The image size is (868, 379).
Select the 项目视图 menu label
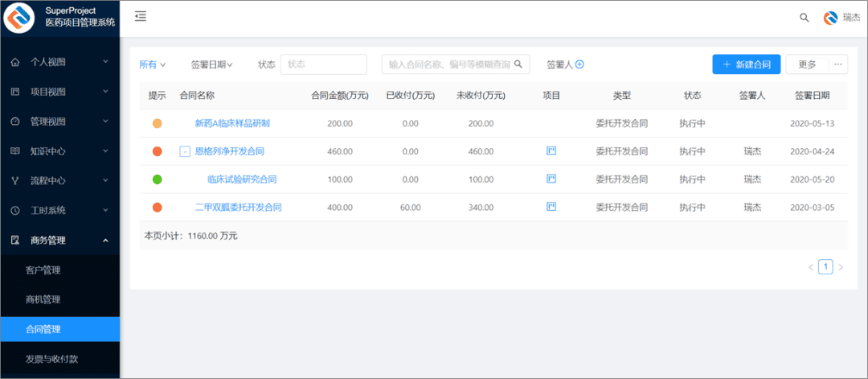coord(48,92)
